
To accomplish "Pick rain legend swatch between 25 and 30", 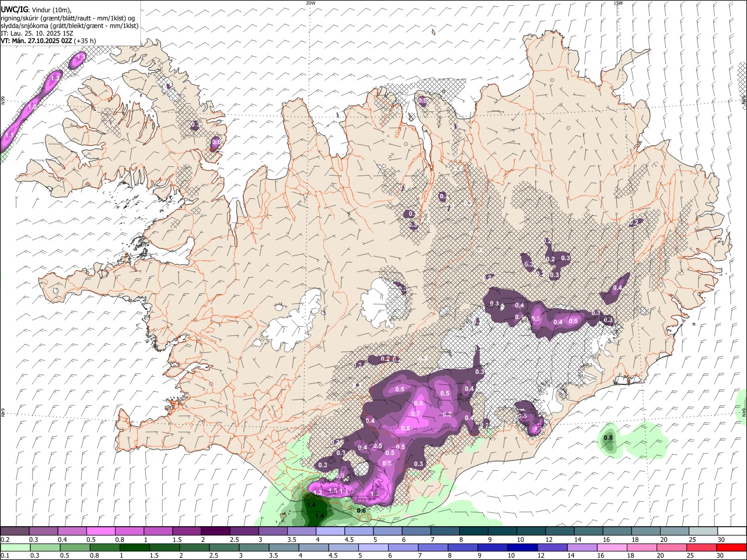I will [701, 548].
